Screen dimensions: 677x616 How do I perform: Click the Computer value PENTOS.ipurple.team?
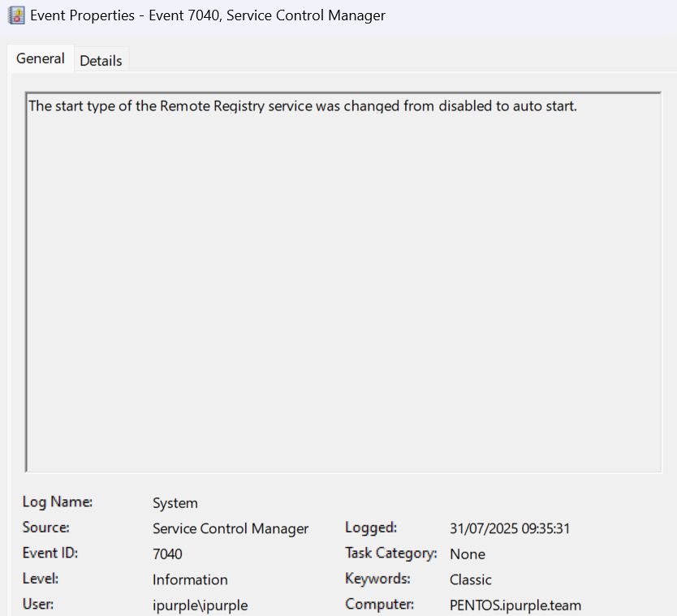[515, 605]
